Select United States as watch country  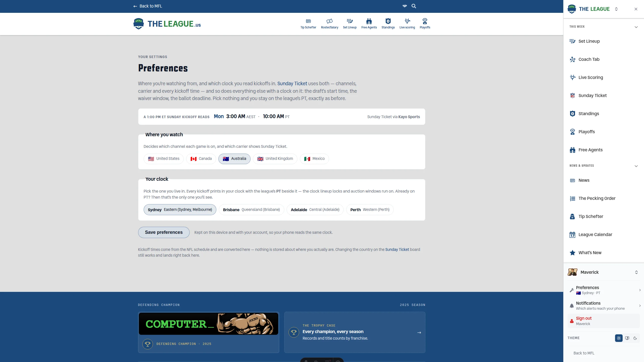click(164, 159)
